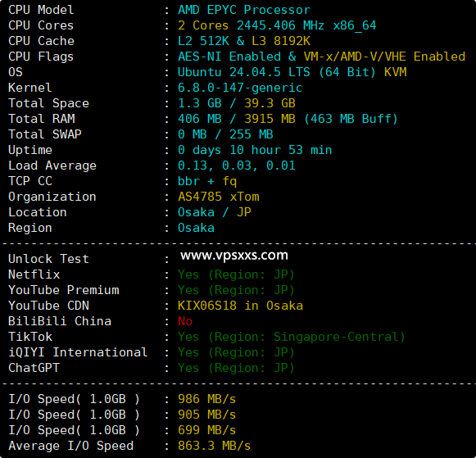Click the red No for BiliBili China
The image size is (476, 458).
click(x=185, y=321)
